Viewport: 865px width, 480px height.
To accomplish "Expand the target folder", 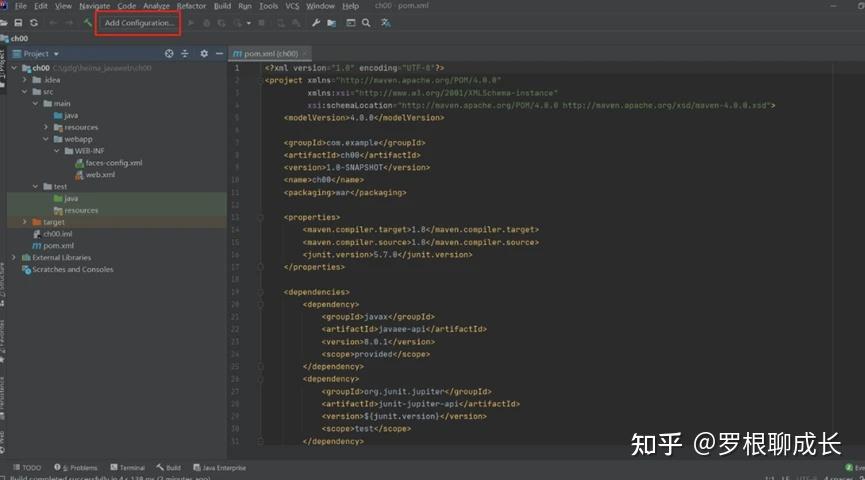I will tap(25, 222).
